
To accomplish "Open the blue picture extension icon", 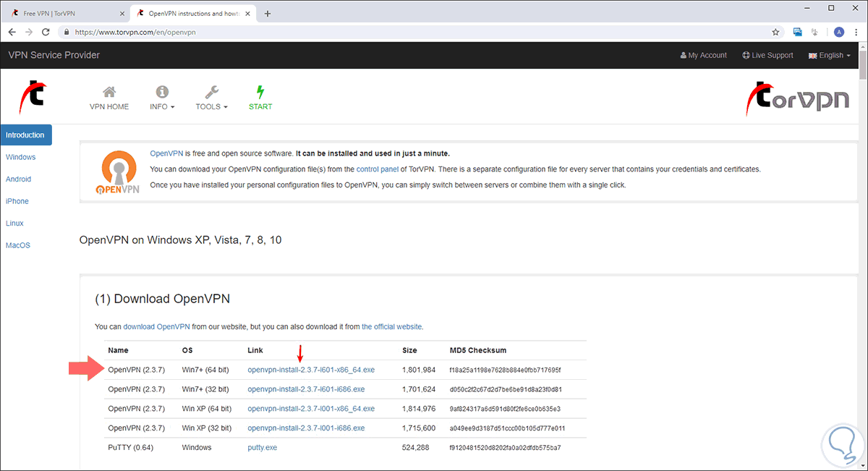I will point(798,32).
